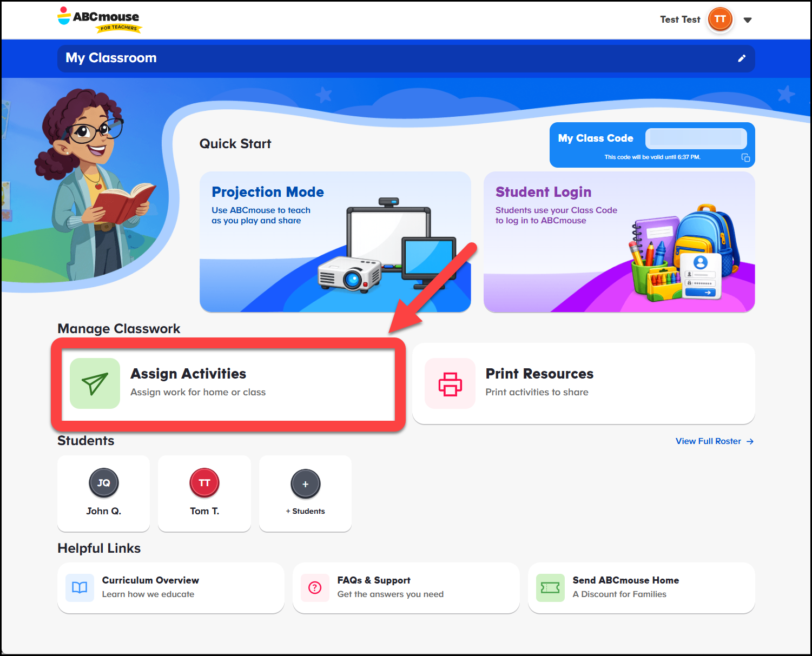Open Send ABCmouse Home link
This screenshot has height=656, width=812.
click(x=626, y=580)
